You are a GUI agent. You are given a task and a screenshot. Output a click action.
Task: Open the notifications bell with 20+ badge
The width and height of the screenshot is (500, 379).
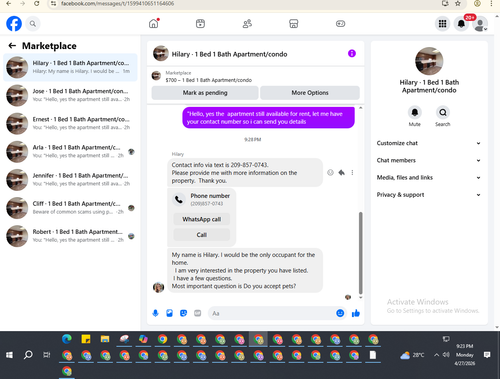[x=461, y=24]
